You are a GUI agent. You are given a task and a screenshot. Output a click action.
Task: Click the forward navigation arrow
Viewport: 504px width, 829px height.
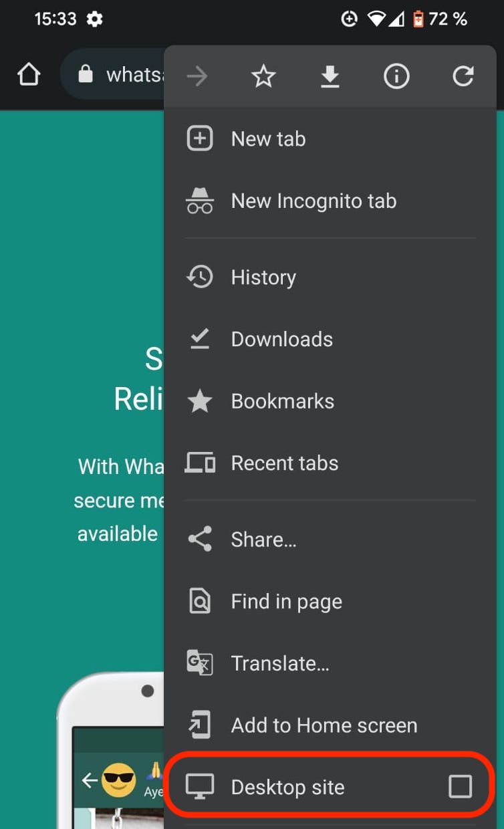coord(197,76)
